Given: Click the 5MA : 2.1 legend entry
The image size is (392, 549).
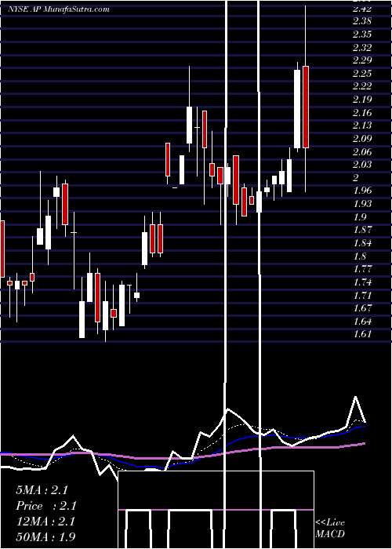Looking at the screenshot, I should tap(42, 490).
